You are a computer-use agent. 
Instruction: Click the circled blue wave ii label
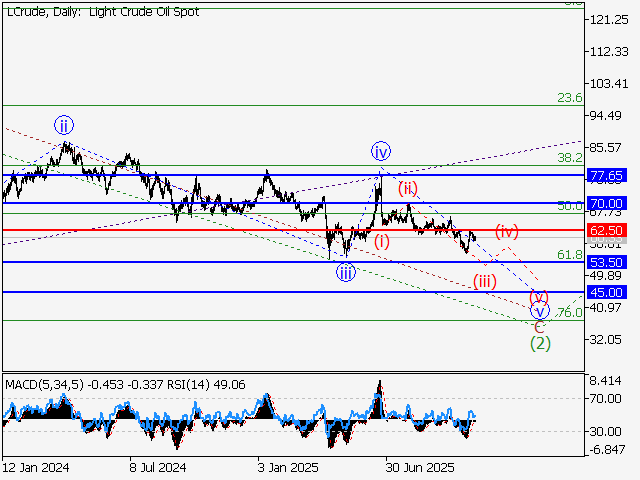(64, 125)
